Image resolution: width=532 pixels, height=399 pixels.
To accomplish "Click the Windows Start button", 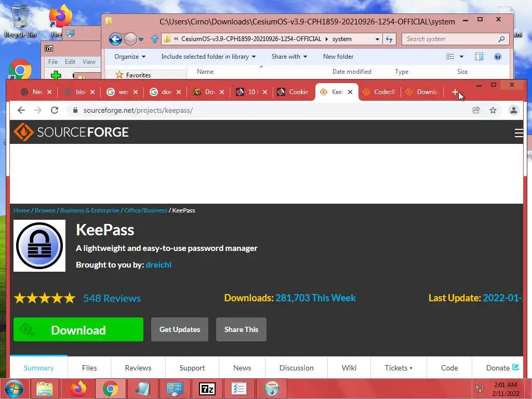I will tap(14, 389).
